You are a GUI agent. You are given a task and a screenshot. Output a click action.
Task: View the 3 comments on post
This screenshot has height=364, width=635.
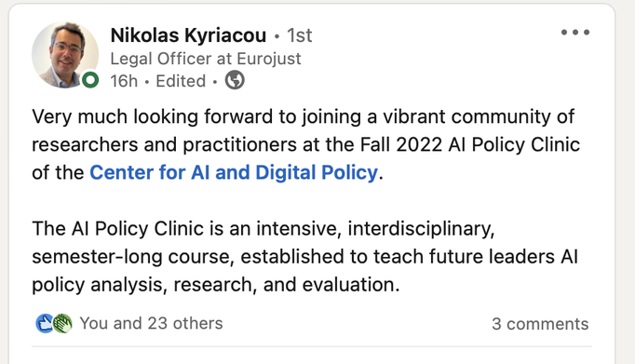(540, 324)
